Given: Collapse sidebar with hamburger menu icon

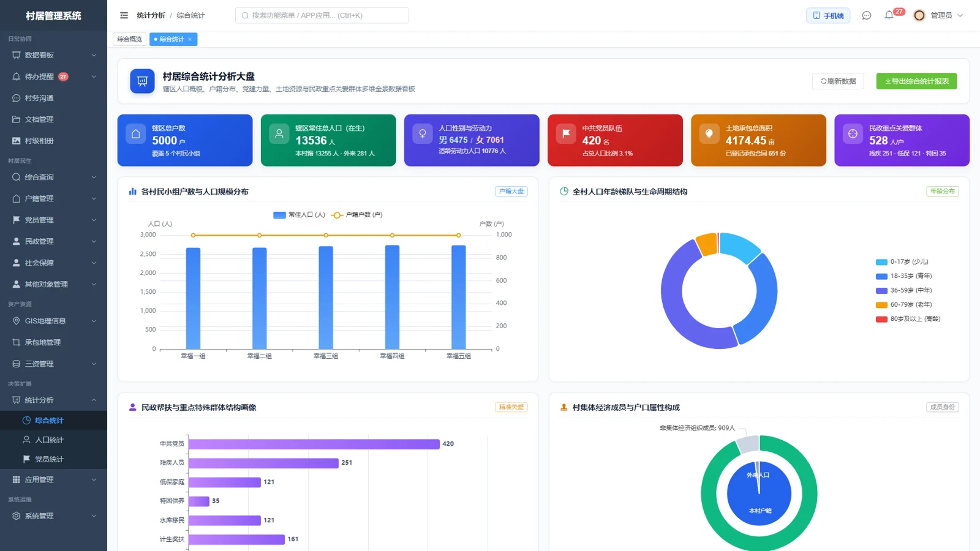Looking at the screenshot, I should click(x=124, y=15).
